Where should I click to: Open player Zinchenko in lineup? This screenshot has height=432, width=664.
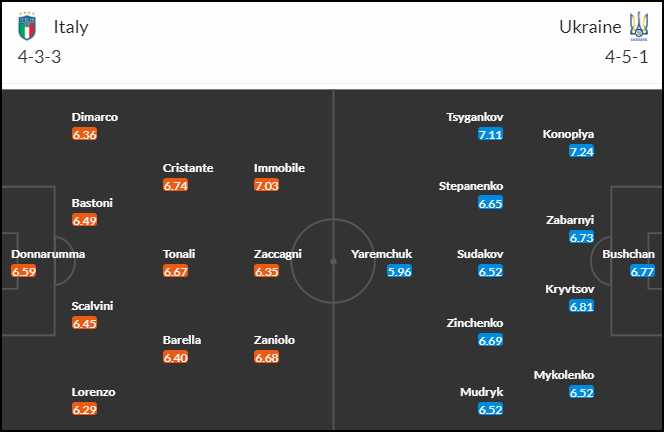coord(475,323)
